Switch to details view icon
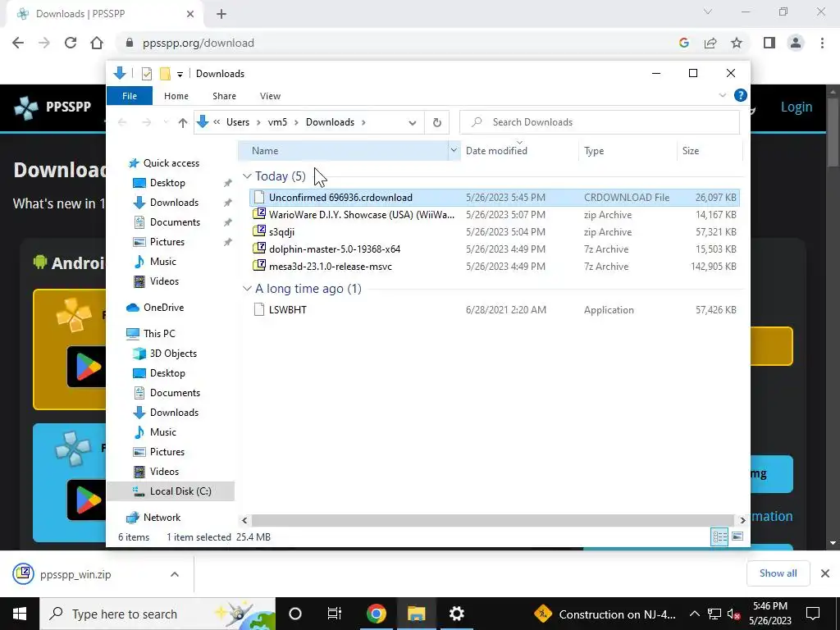The image size is (840, 630). tap(719, 536)
